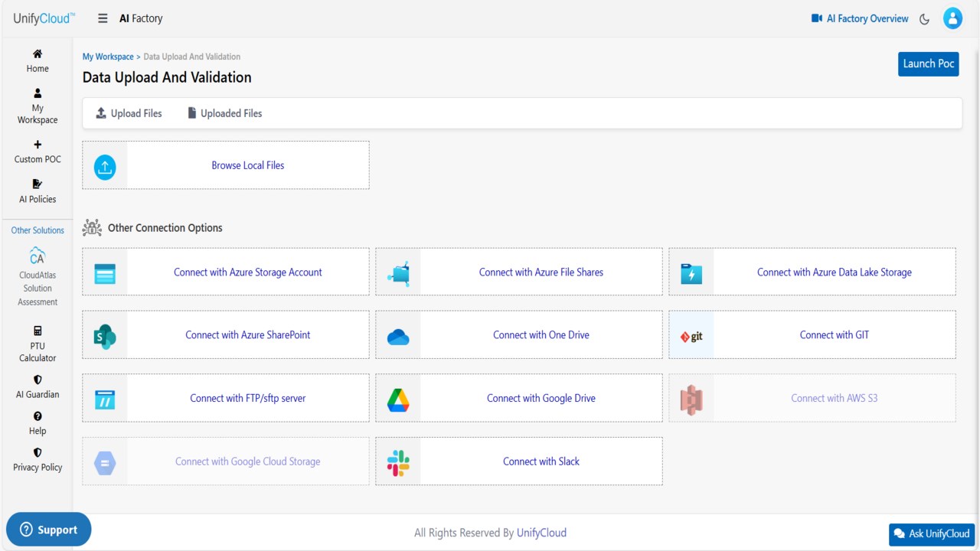Screen dimensions: 980x551
Task: Open the My Workspace breadcrumb link
Action: click(x=108, y=57)
